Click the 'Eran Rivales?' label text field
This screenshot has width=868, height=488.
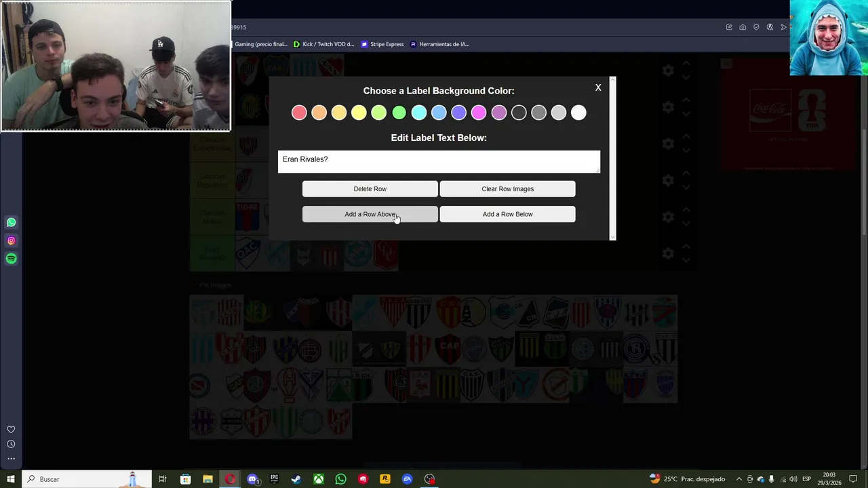pyautogui.click(x=439, y=161)
